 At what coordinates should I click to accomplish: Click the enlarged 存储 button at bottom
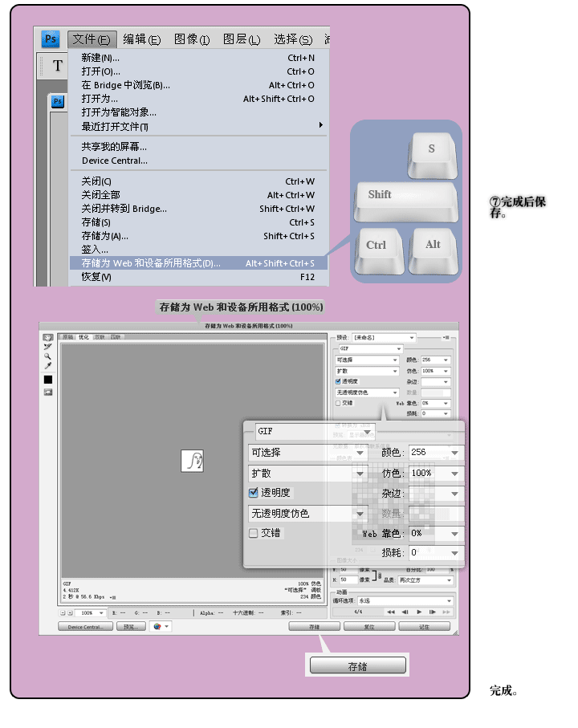tap(357, 665)
